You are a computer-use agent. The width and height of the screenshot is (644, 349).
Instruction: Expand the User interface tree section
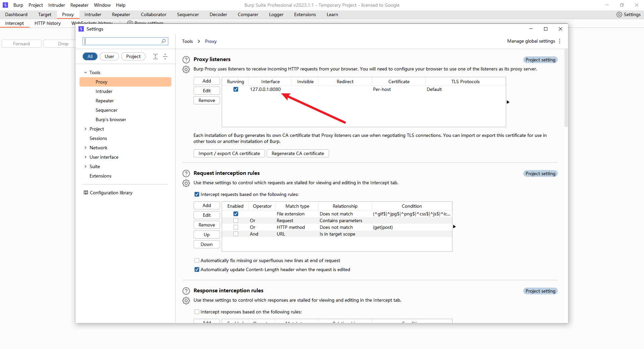point(86,157)
